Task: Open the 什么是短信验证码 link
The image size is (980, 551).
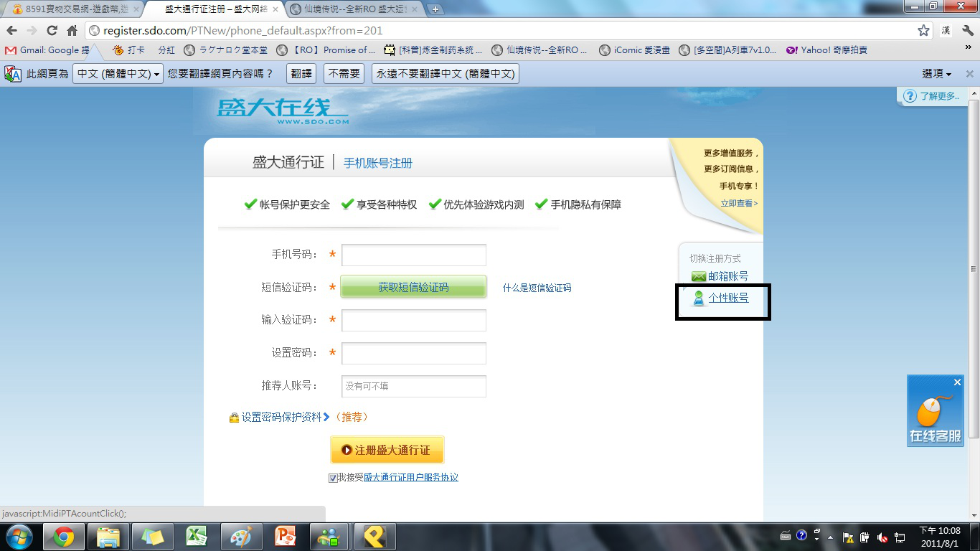Action: coord(537,288)
